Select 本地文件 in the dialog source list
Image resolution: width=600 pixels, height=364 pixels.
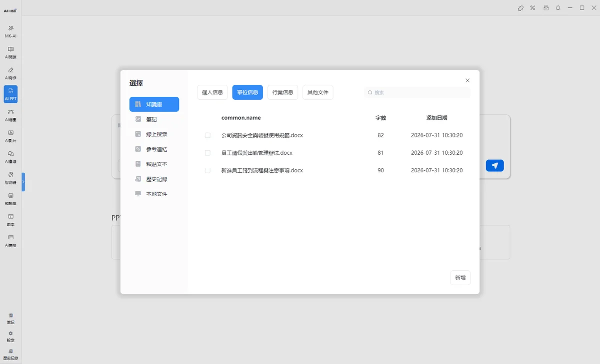pos(154,194)
